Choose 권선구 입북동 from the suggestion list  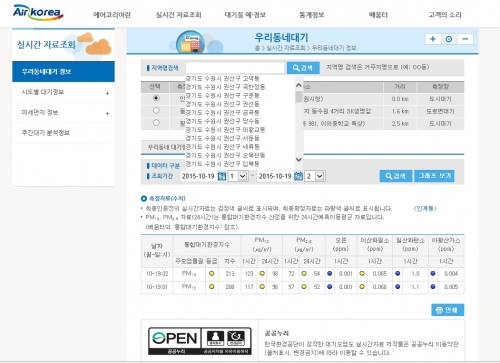coord(222,164)
